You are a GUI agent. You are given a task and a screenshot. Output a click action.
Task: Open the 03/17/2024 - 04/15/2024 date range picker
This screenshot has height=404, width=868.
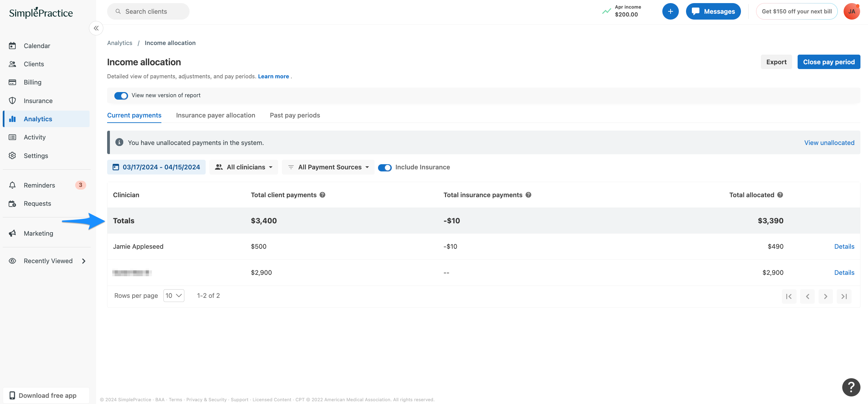pos(156,167)
